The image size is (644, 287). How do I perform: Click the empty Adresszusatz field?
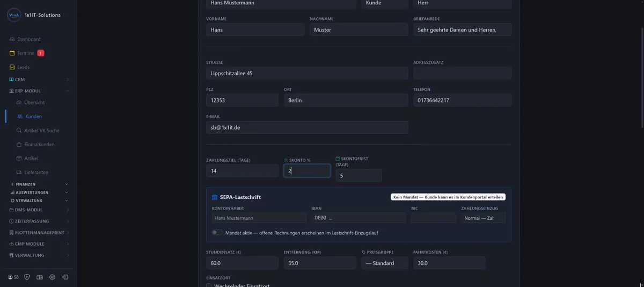pos(462,73)
